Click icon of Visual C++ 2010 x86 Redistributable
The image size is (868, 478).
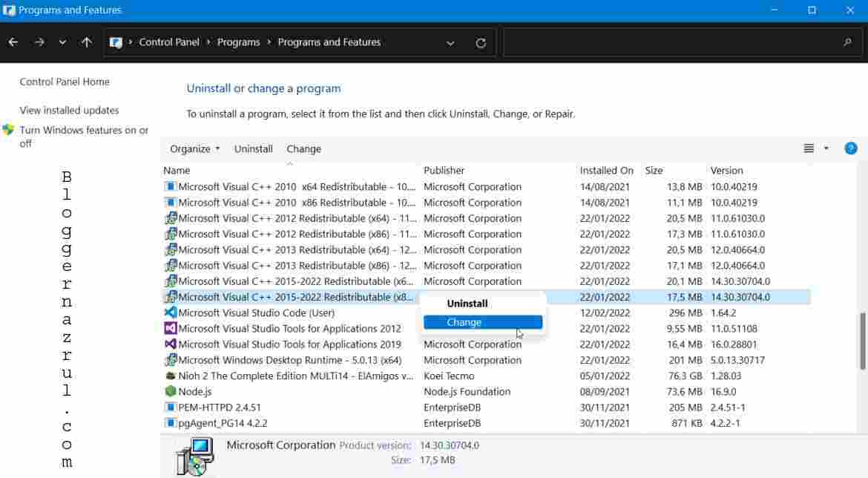(x=171, y=202)
